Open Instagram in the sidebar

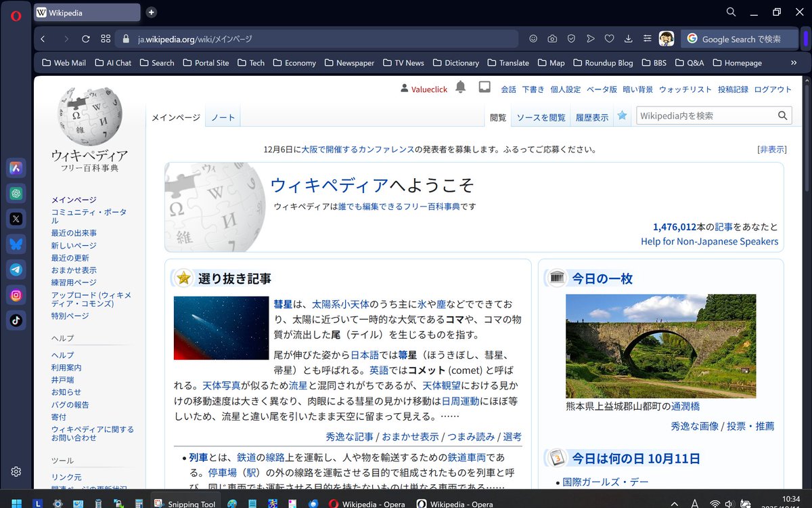(16, 295)
